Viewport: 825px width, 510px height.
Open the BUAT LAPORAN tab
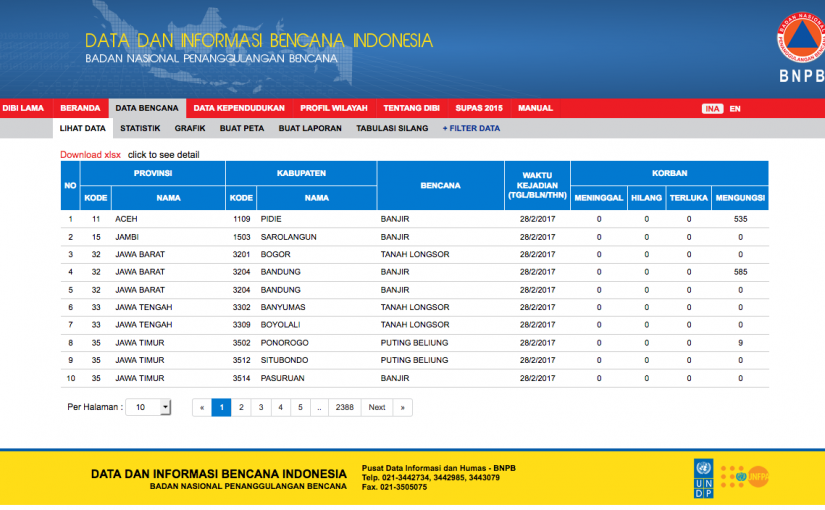pyautogui.click(x=310, y=128)
